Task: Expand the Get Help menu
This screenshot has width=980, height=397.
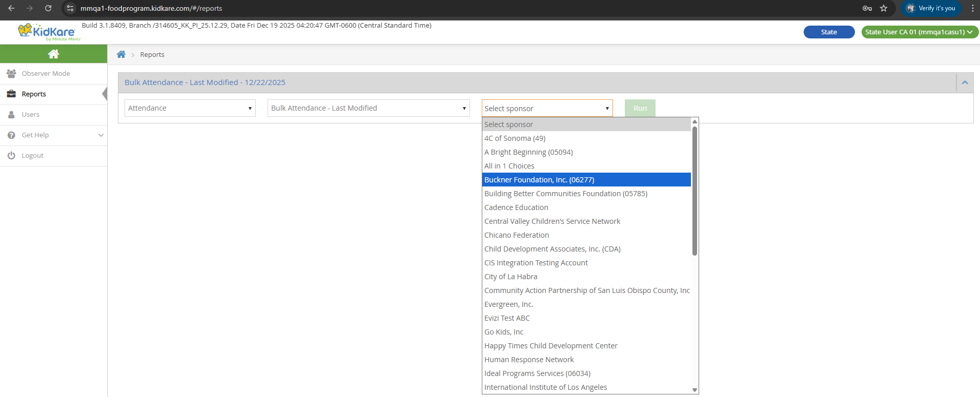Action: (53, 135)
